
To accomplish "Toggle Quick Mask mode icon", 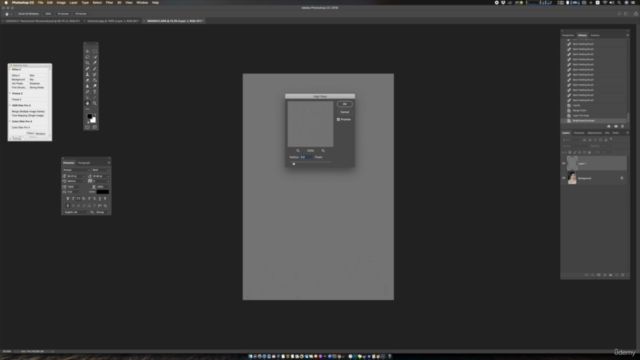I will click(x=87, y=127).
